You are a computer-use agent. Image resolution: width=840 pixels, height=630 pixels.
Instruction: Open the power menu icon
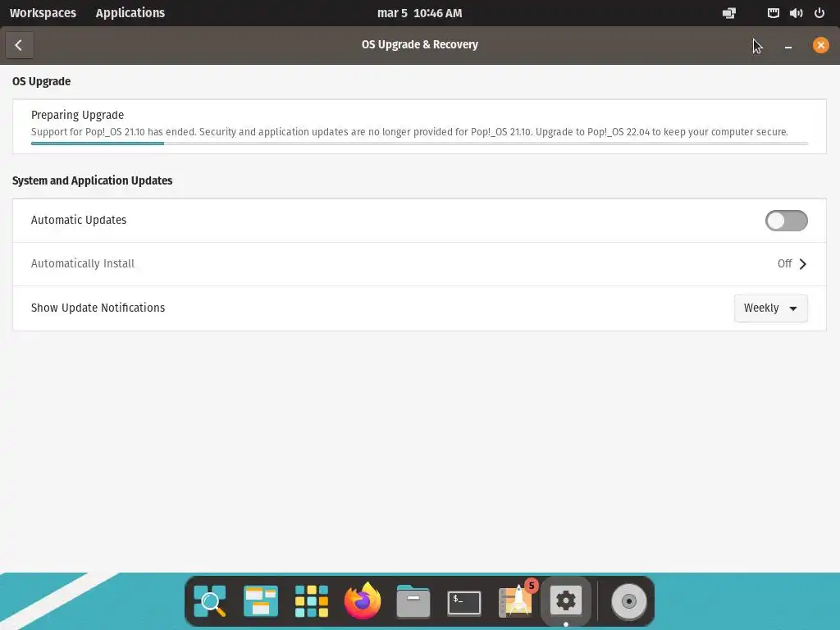[819, 13]
